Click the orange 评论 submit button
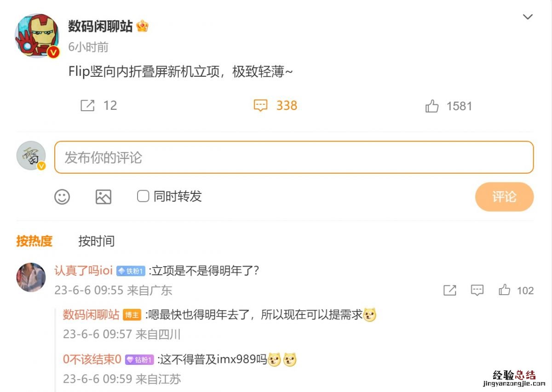552x392 pixels. (504, 197)
